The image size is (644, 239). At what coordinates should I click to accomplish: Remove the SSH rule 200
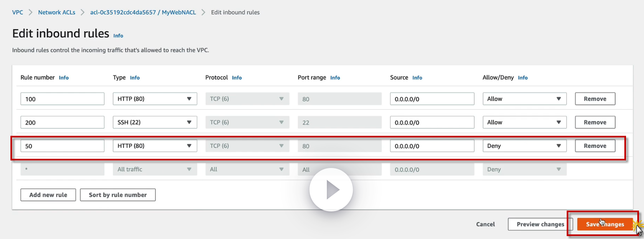tap(595, 122)
